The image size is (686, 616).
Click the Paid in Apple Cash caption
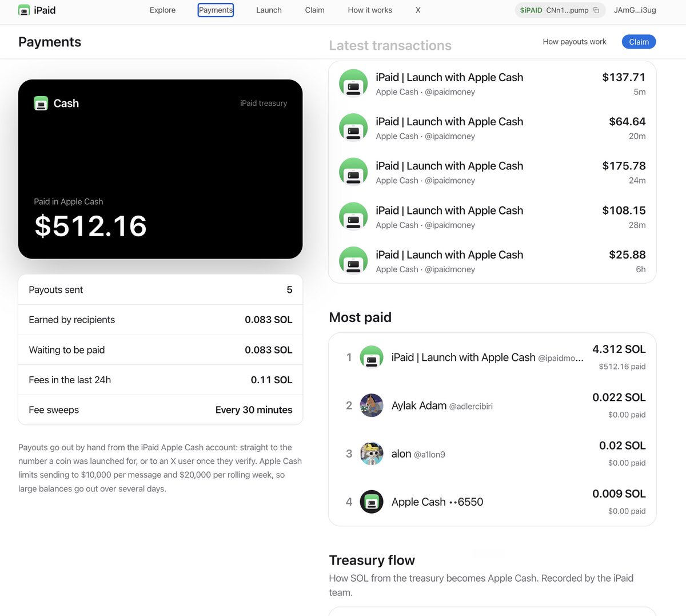[69, 202]
